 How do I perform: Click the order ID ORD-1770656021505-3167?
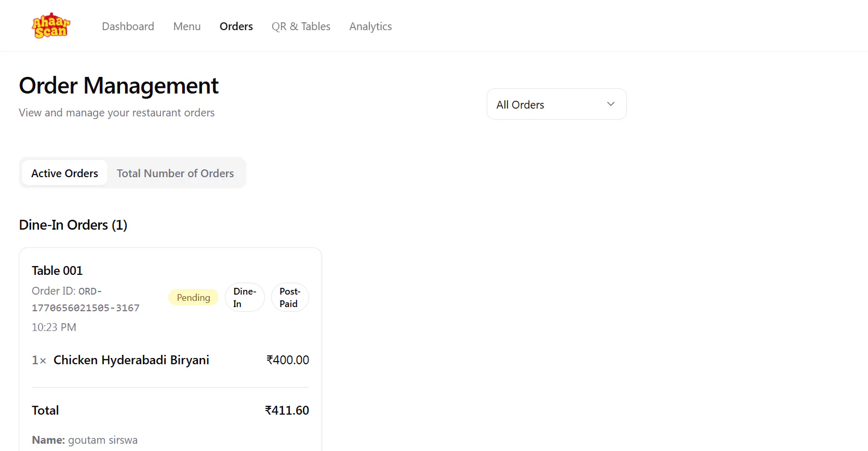click(x=86, y=299)
